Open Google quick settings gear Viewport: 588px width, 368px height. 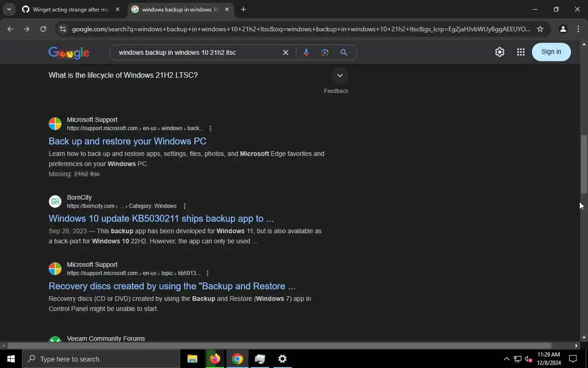click(x=500, y=52)
